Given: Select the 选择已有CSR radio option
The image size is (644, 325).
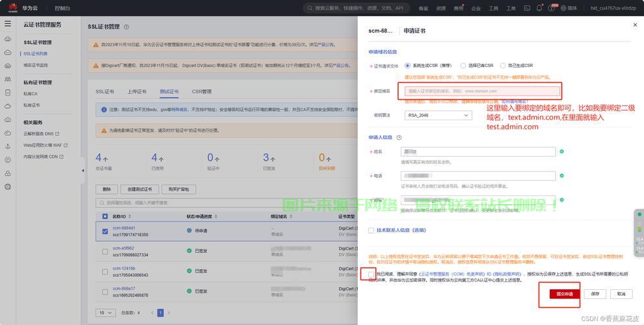Looking at the screenshot, I should (463, 65).
